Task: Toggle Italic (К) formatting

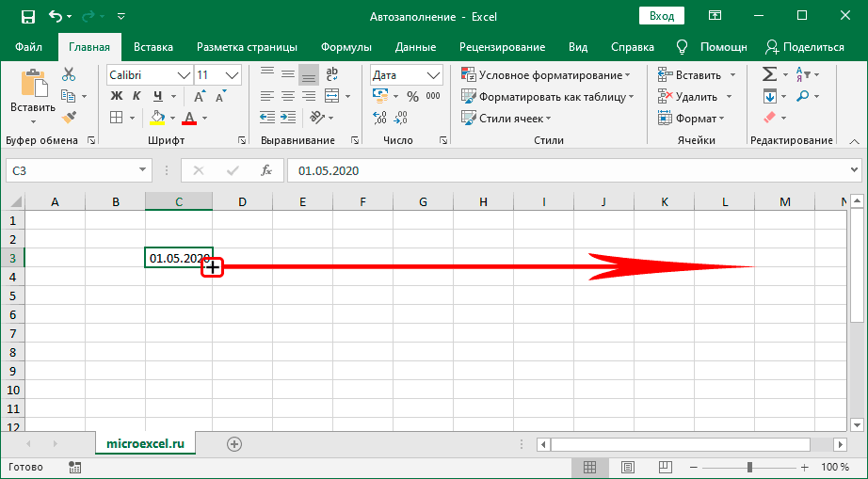Action: [137, 96]
